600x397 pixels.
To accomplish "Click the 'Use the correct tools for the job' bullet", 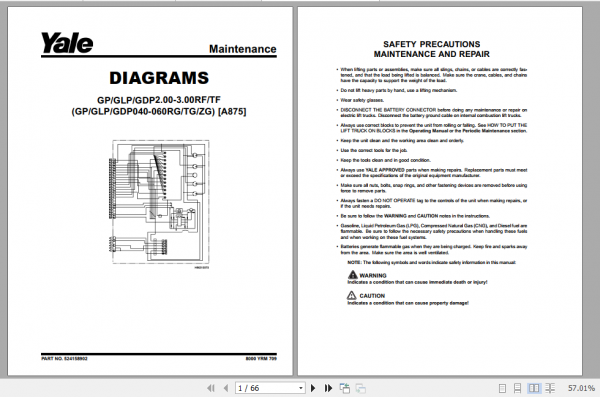I will [x=374, y=150].
